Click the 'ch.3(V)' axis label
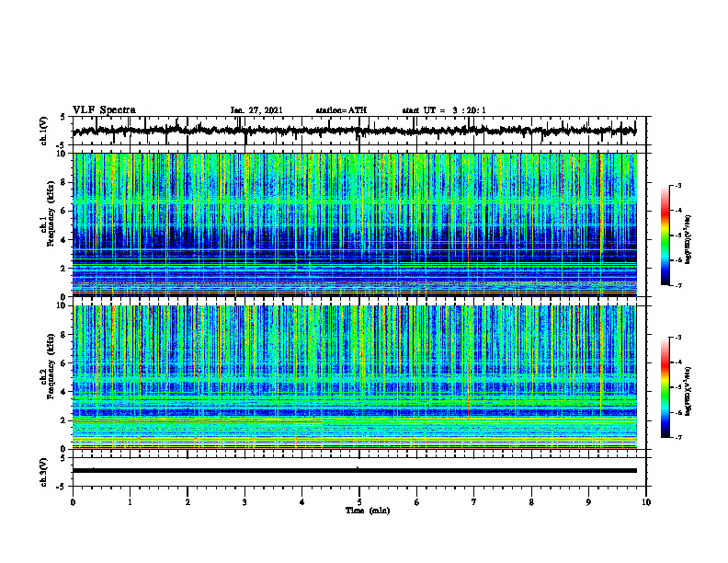 coord(44,473)
